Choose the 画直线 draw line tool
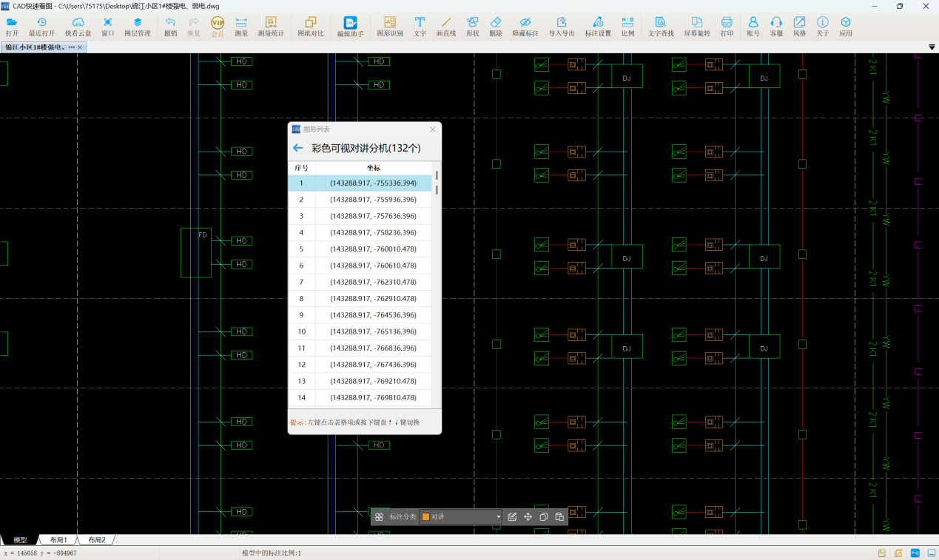The image size is (939, 560). [445, 27]
